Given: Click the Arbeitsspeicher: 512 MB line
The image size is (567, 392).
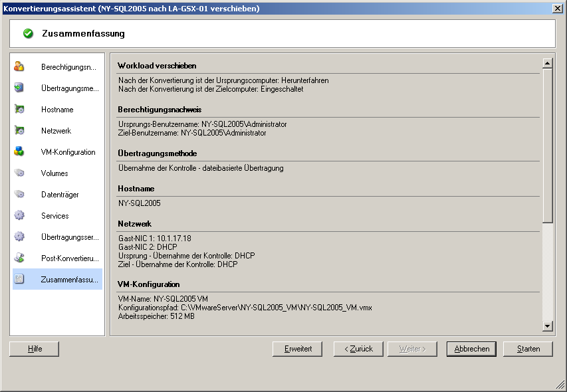Looking at the screenshot, I should point(156,316).
